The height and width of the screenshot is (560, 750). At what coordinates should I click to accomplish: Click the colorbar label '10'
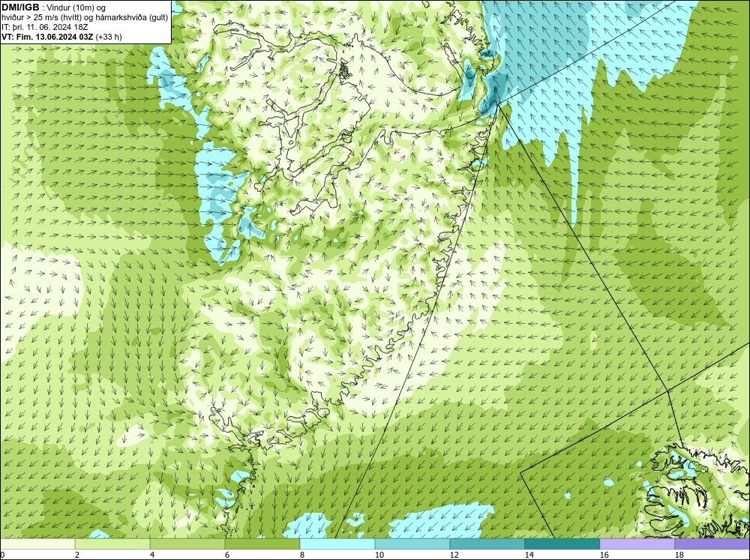[379, 555]
